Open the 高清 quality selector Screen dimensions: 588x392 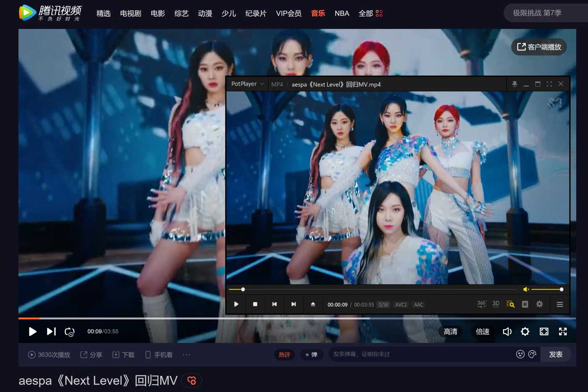coord(450,331)
